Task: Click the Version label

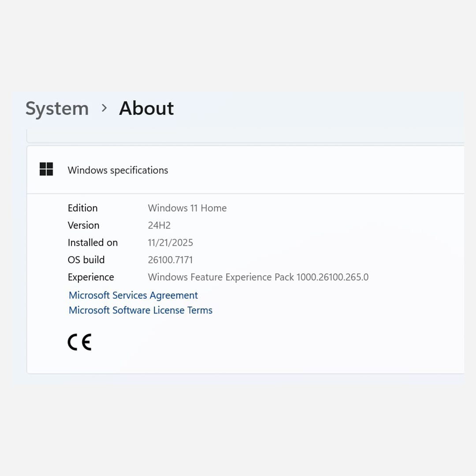Action: click(83, 225)
